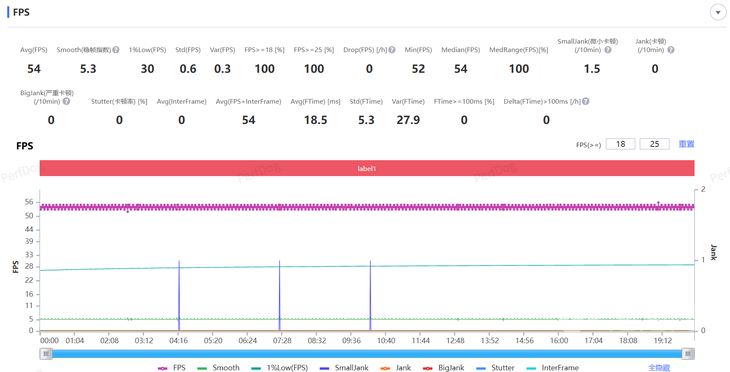This screenshot has height=372, width=730.
Task: Click help icon beside Drop(FPS) [/h]
Action: tap(392, 50)
